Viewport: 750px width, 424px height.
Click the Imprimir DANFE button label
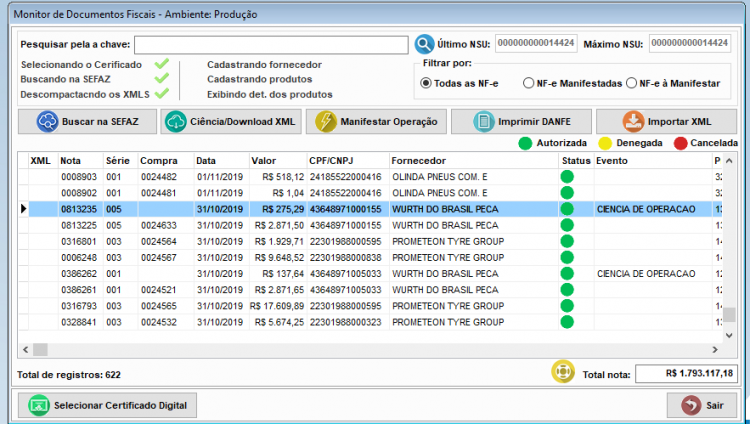(x=534, y=122)
